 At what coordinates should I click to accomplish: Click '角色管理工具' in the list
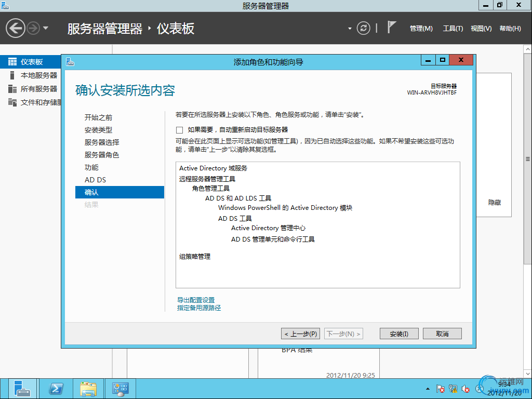211,188
